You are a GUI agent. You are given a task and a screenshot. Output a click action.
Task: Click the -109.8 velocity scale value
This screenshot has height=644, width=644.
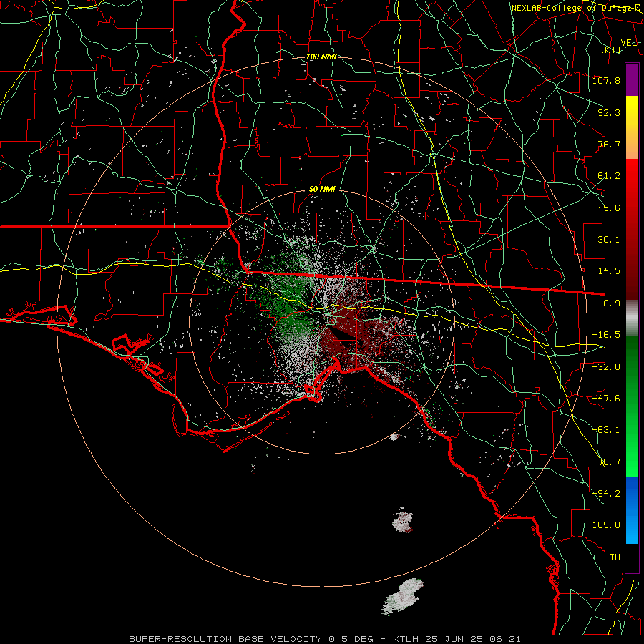[603, 525]
